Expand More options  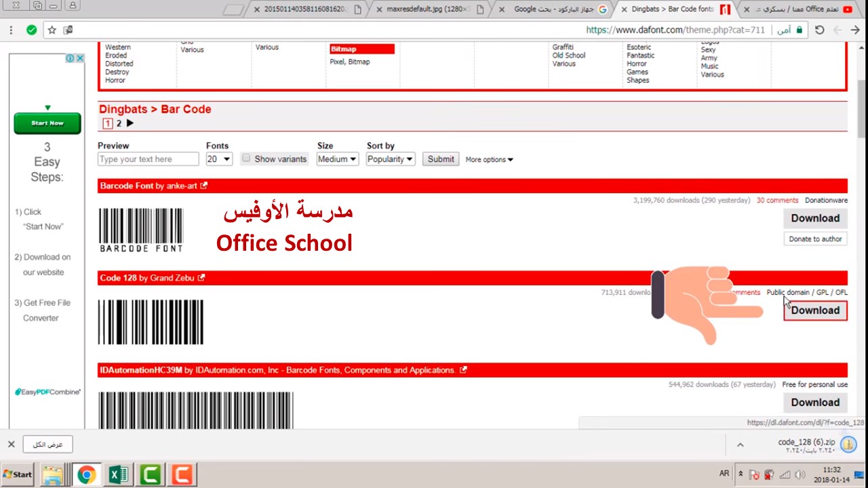pyautogui.click(x=489, y=159)
